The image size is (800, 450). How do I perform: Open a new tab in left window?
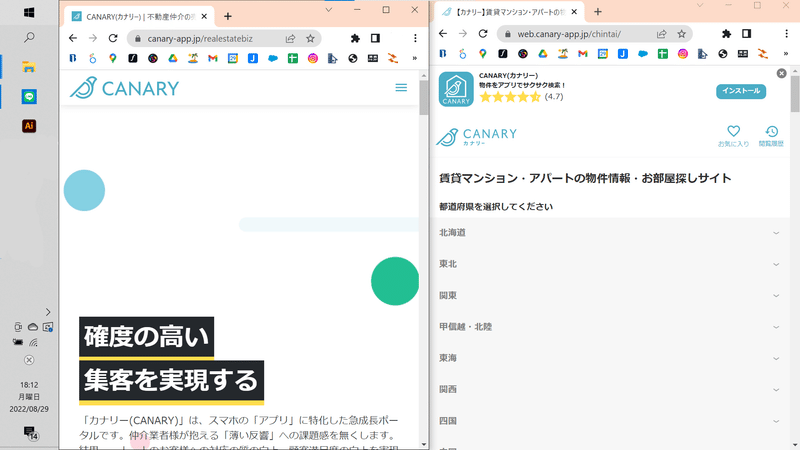[x=228, y=16]
